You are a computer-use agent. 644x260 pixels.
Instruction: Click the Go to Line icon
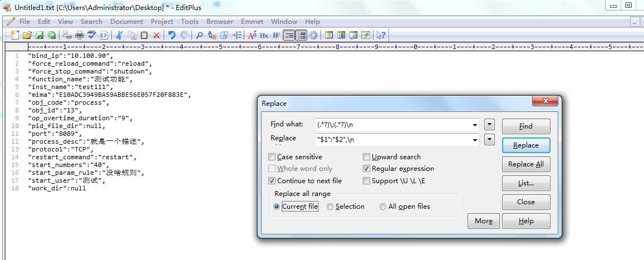[x=237, y=35]
